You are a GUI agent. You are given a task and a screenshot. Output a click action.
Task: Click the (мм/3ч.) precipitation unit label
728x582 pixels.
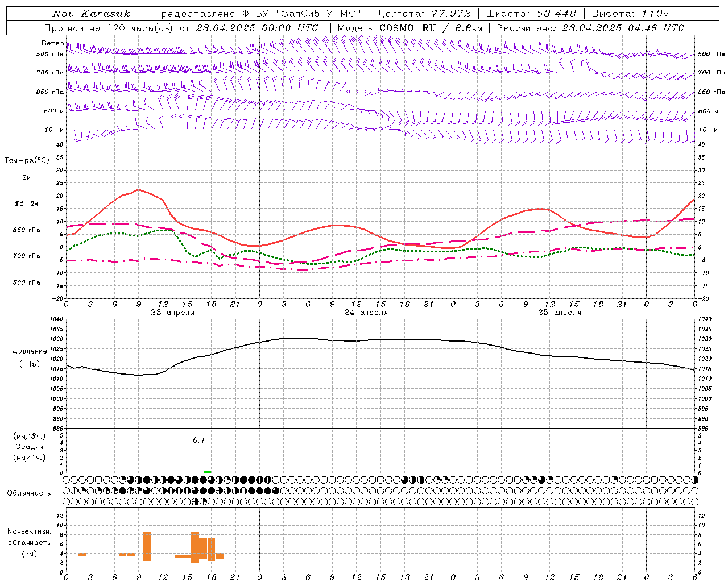[x=30, y=436]
